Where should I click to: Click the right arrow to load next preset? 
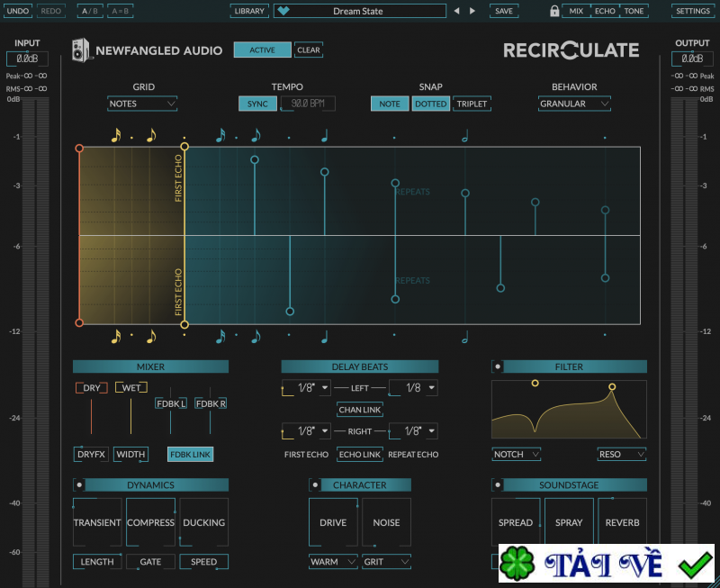472,11
